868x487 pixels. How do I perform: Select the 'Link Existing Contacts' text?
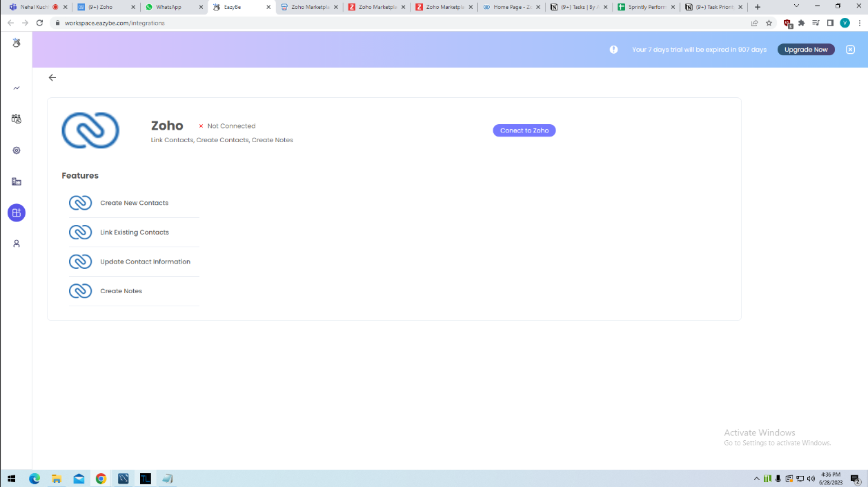click(x=135, y=232)
